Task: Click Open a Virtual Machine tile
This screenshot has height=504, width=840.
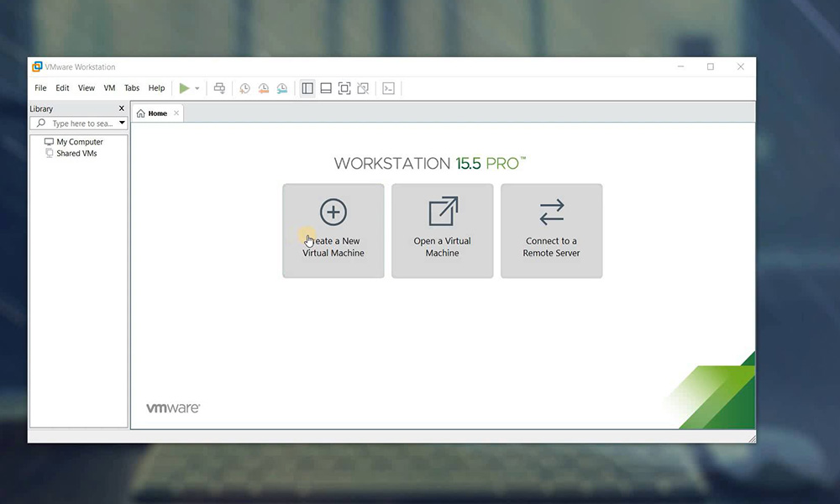Action: 443,231
